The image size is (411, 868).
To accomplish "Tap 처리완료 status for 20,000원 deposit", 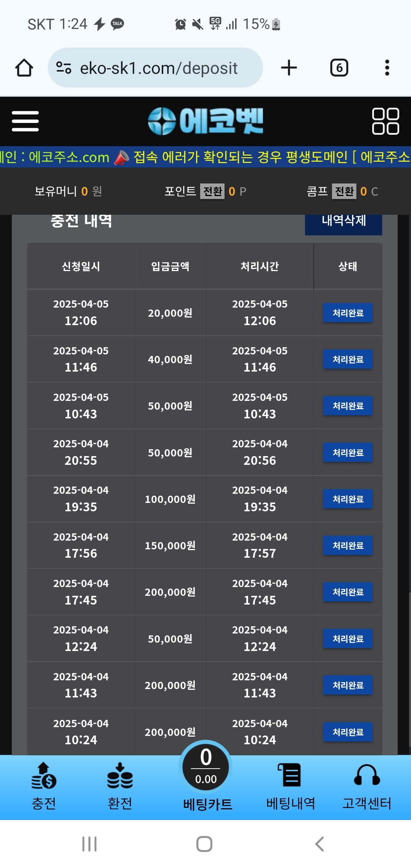I will click(348, 313).
